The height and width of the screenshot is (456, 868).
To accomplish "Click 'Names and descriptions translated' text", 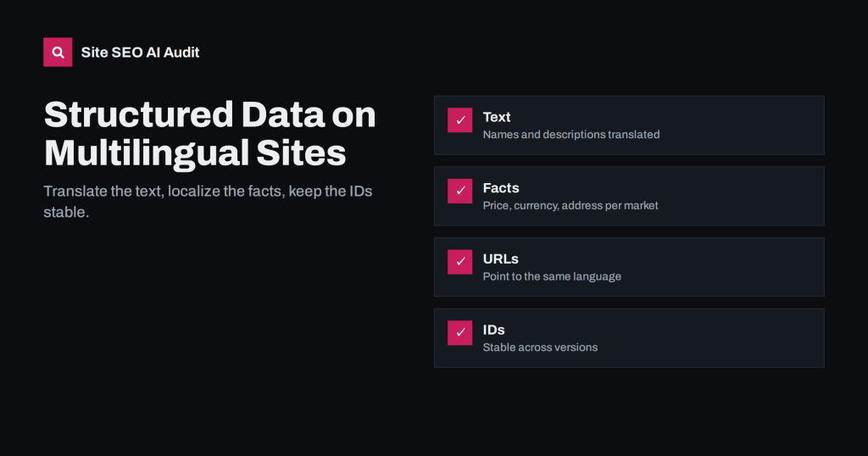I will point(571,135).
